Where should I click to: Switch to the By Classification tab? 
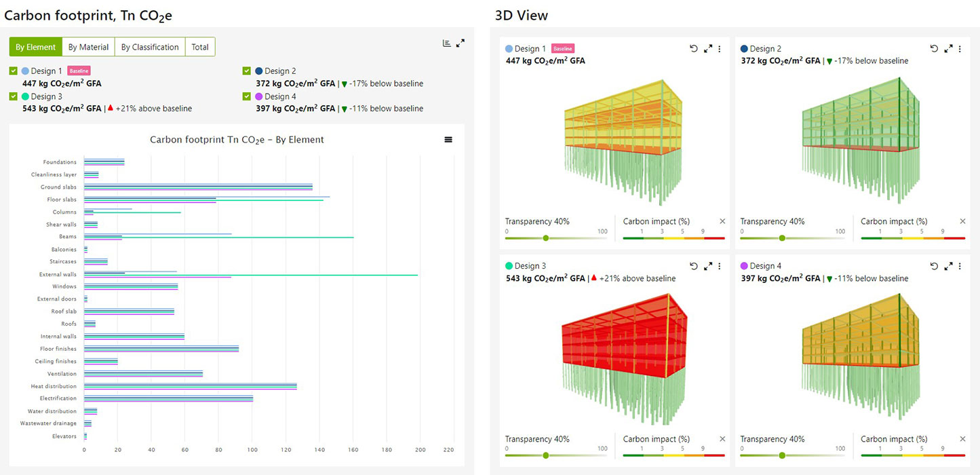150,47
